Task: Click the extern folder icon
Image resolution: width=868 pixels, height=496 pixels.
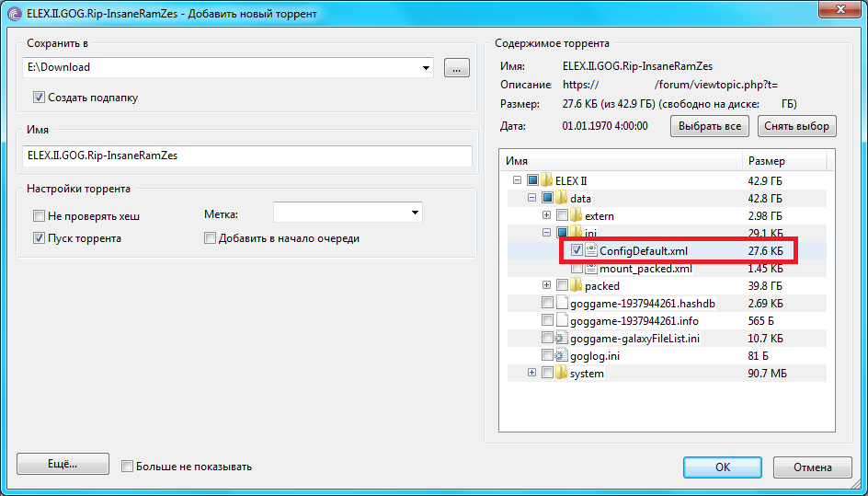Action: coord(577,215)
